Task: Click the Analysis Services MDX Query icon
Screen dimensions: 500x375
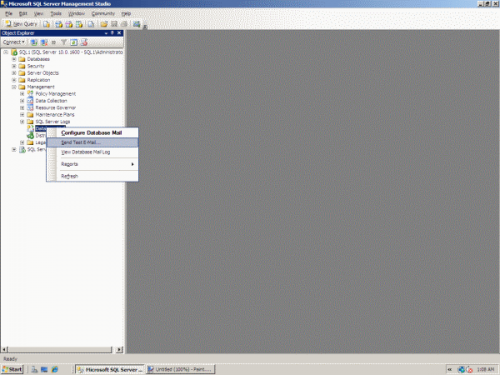Action: pyautogui.click(x=59, y=24)
